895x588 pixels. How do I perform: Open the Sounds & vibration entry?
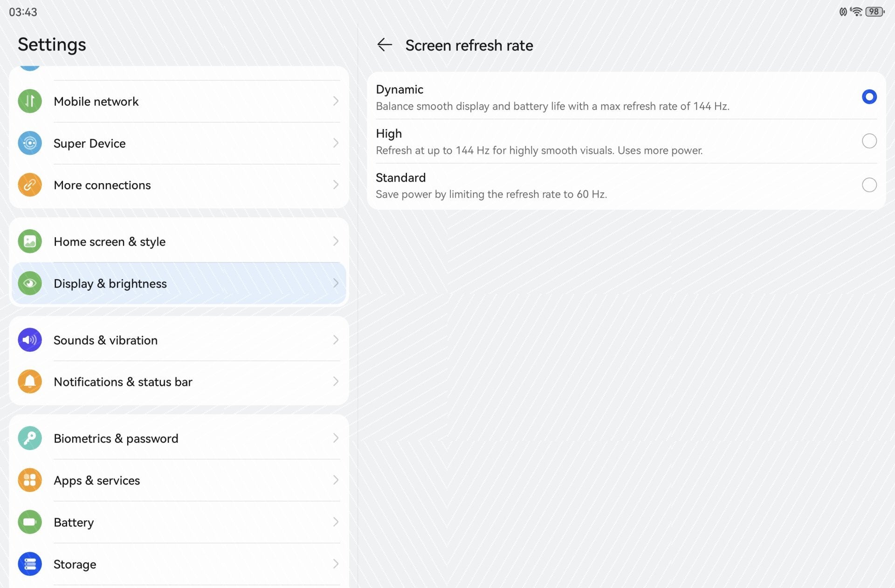tap(179, 340)
